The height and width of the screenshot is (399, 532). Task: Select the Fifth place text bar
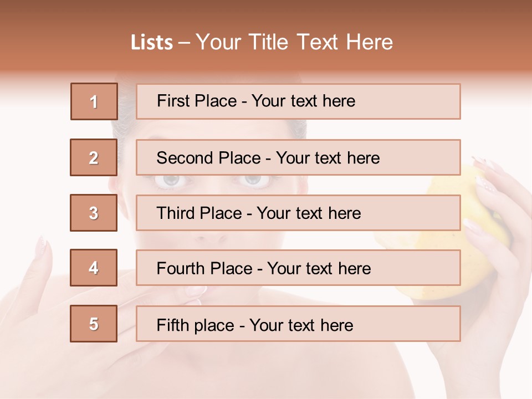pos(298,324)
